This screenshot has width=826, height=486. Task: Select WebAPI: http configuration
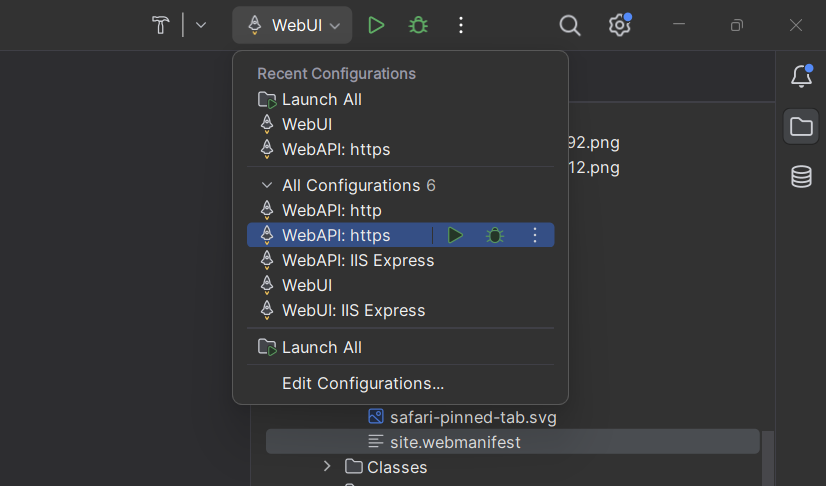[331, 210]
